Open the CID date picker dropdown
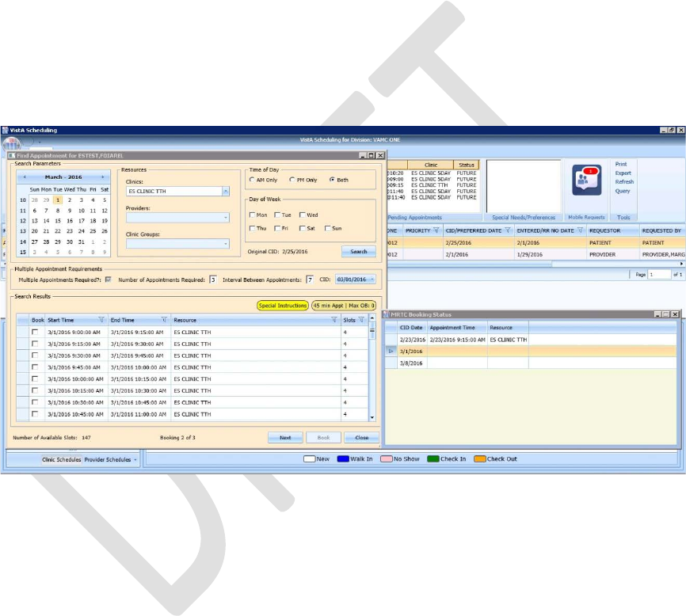The image size is (686, 616). 372,279
